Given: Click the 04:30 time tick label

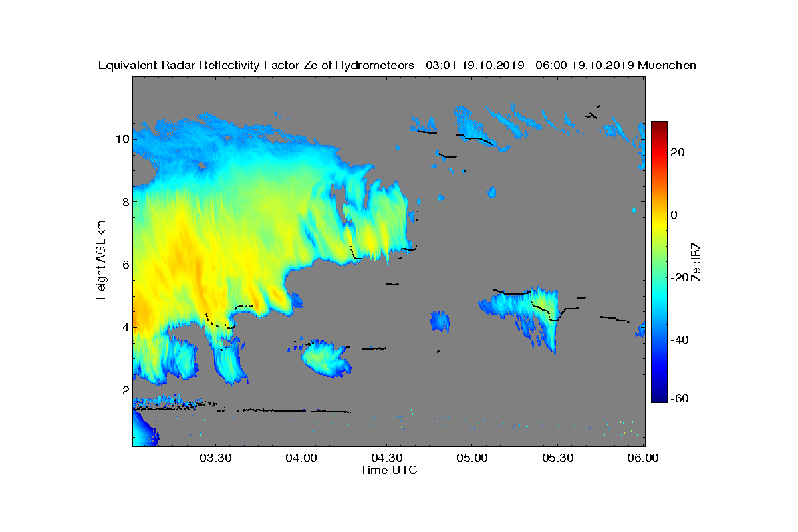Looking at the screenshot, I should click(386, 458).
